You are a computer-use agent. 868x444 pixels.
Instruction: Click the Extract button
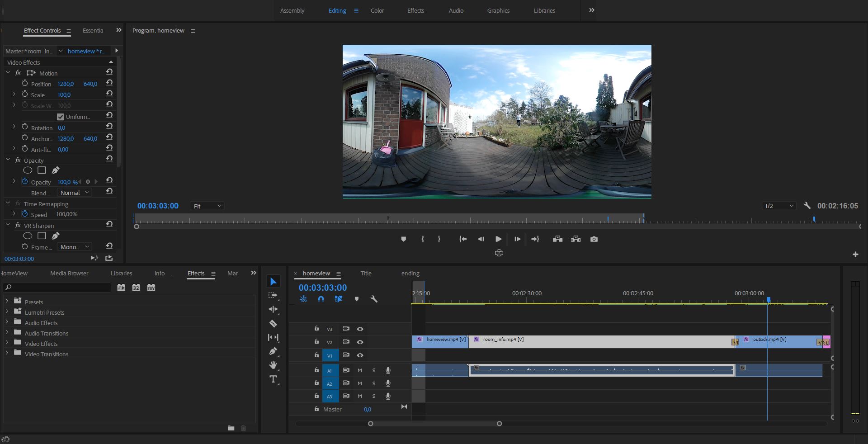pyautogui.click(x=576, y=239)
